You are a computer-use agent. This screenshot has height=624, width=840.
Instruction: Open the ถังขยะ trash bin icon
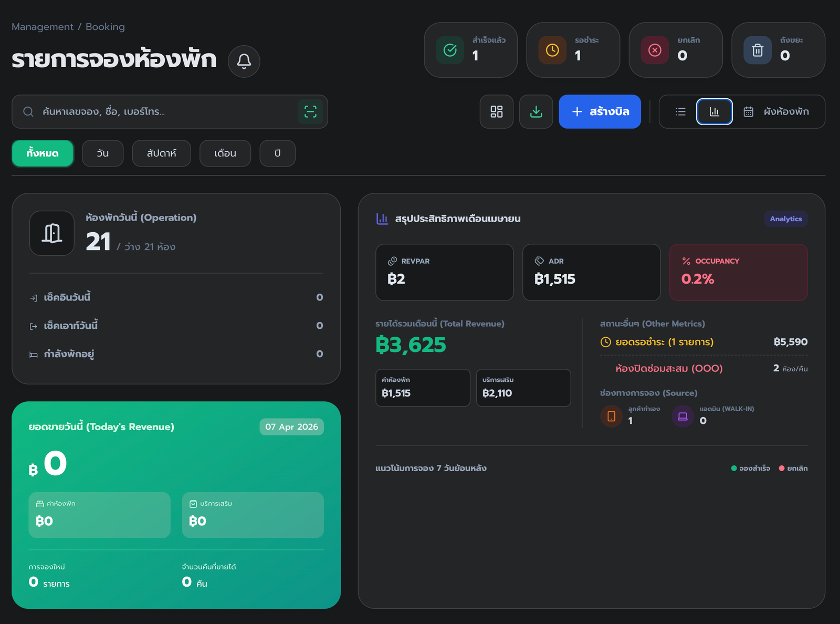pos(757,50)
